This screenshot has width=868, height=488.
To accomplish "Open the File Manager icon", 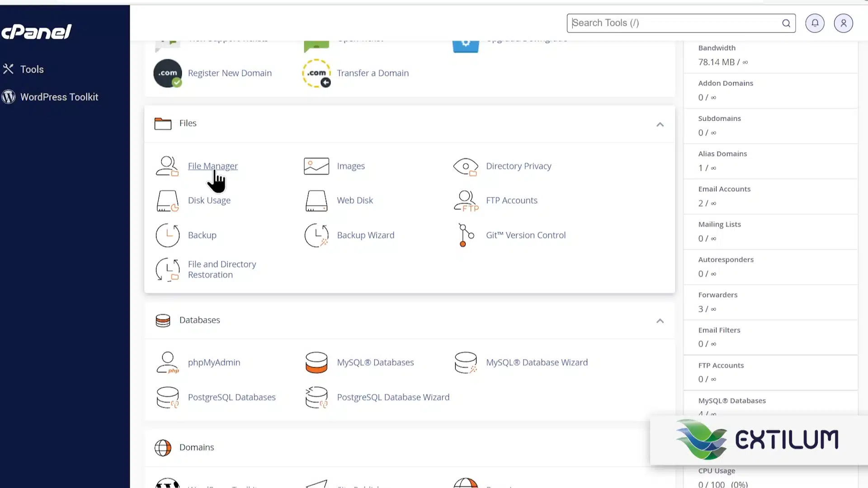I will pyautogui.click(x=167, y=166).
